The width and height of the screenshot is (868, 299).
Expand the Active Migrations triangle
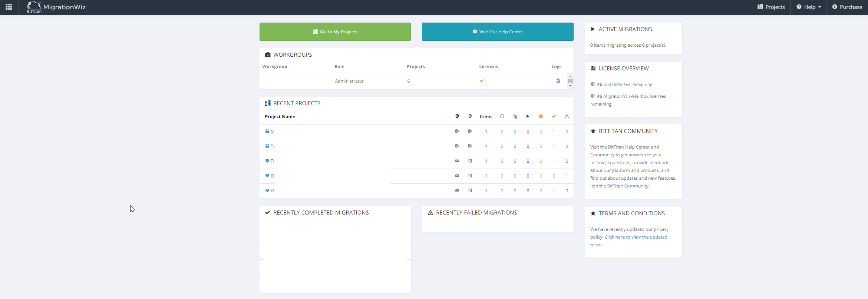pos(593,29)
